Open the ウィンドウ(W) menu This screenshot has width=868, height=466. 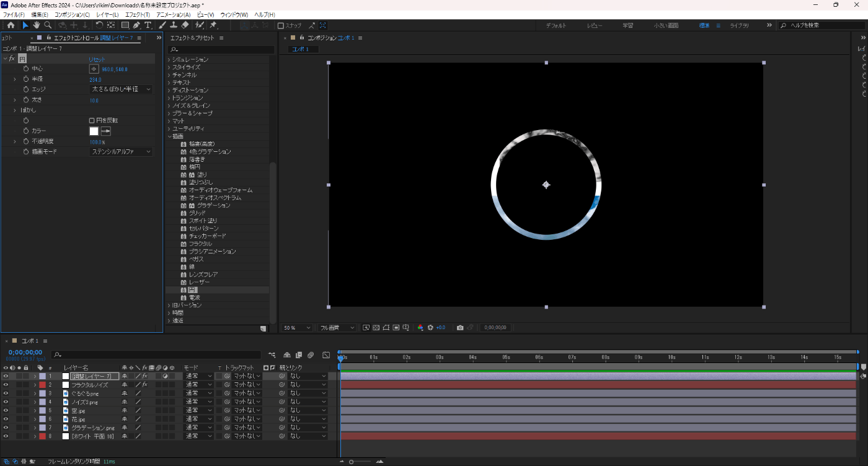234,14
